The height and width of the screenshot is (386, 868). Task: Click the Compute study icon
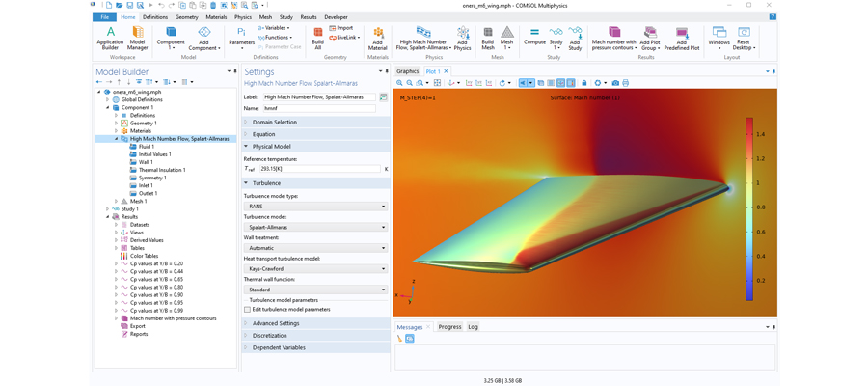click(534, 36)
